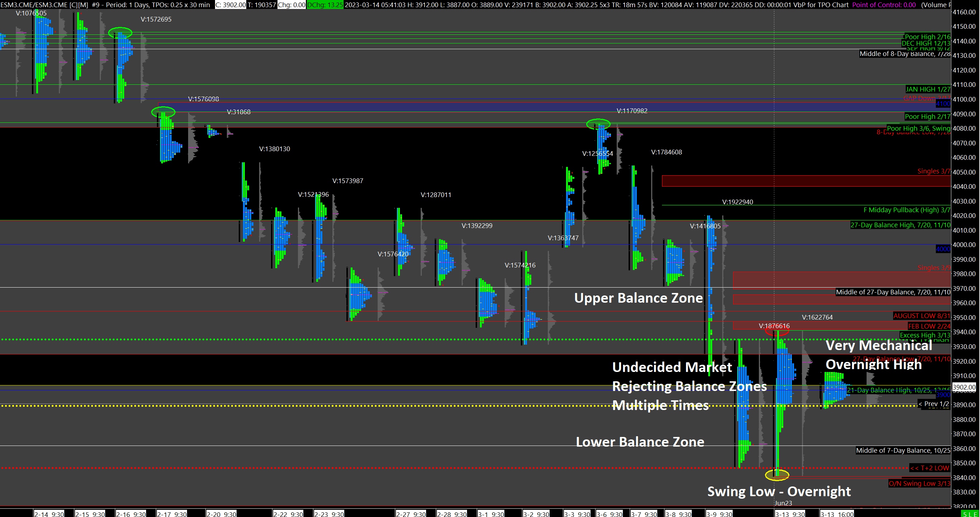Click green ellipse marking Poor High 3/6
The height and width of the screenshot is (517, 980).
click(x=598, y=124)
